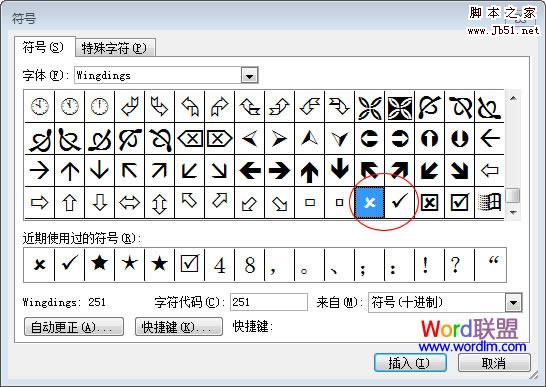The height and width of the screenshot is (387, 546).
Task: Select the outlined up arrow symbol
Action: coord(69,202)
